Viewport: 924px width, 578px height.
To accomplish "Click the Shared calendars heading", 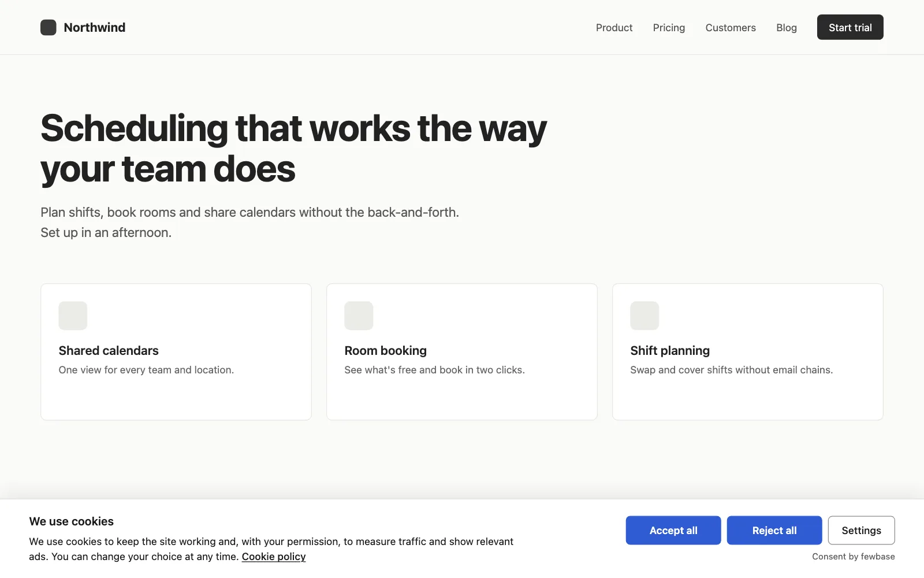I will click(x=109, y=351).
